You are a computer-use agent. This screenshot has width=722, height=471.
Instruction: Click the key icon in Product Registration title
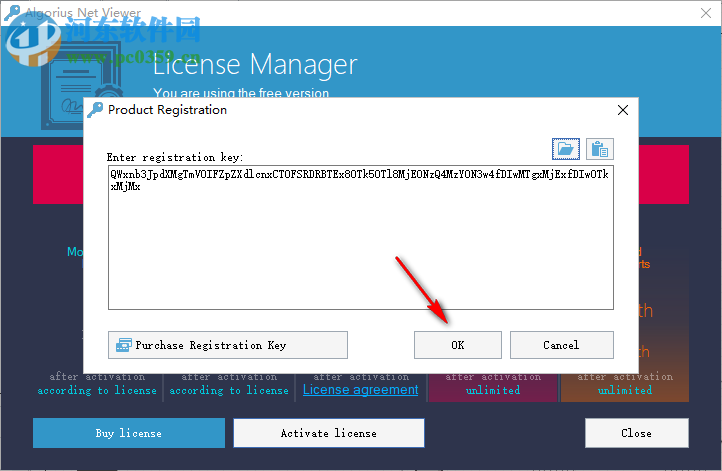point(95,110)
